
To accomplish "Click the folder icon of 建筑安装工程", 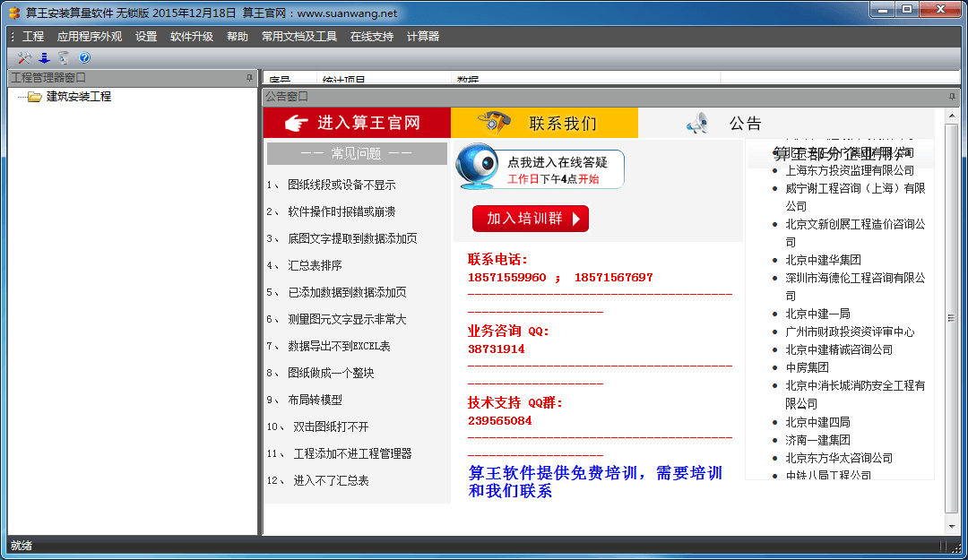I will point(35,96).
